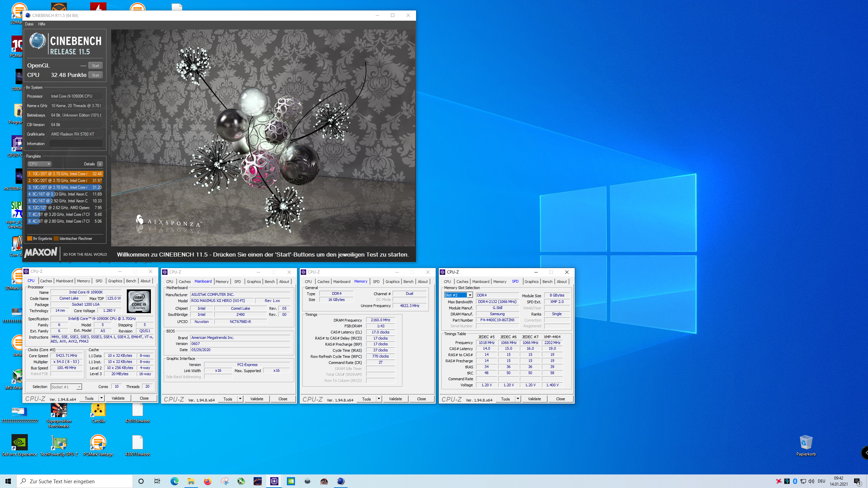
Task: Open the Hilfe menu in Cinebench
Action: pyautogui.click(x=42, y=24)
